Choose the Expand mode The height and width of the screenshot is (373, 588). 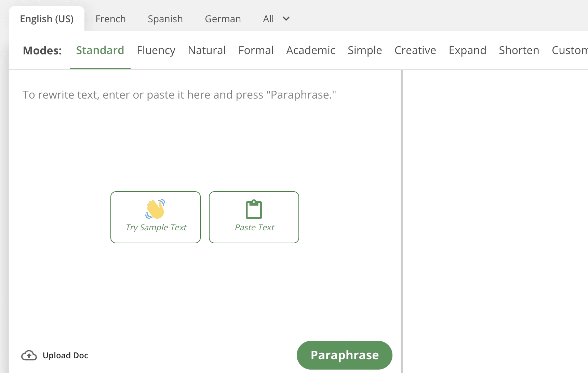click(x=468, y=50)
